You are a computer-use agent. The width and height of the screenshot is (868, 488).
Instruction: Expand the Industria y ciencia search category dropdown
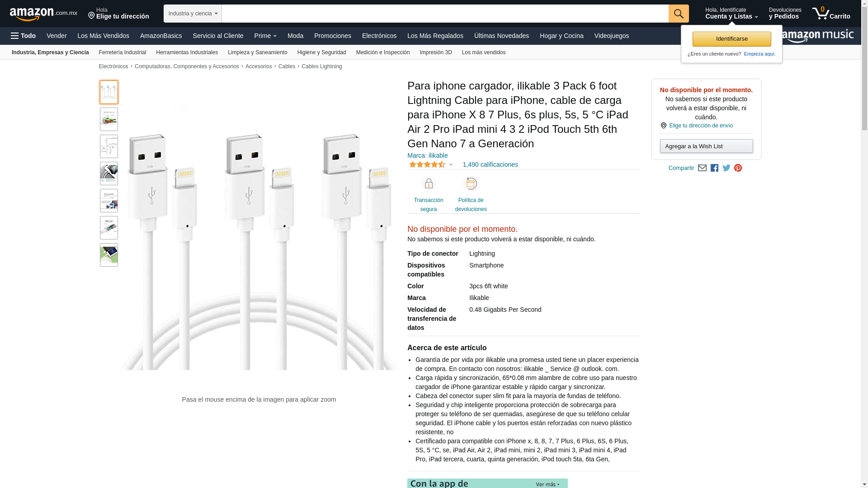tap(193, 14)
